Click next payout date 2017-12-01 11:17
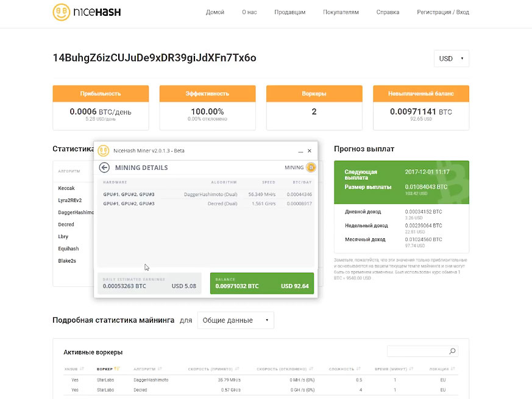 click(427, 172)
